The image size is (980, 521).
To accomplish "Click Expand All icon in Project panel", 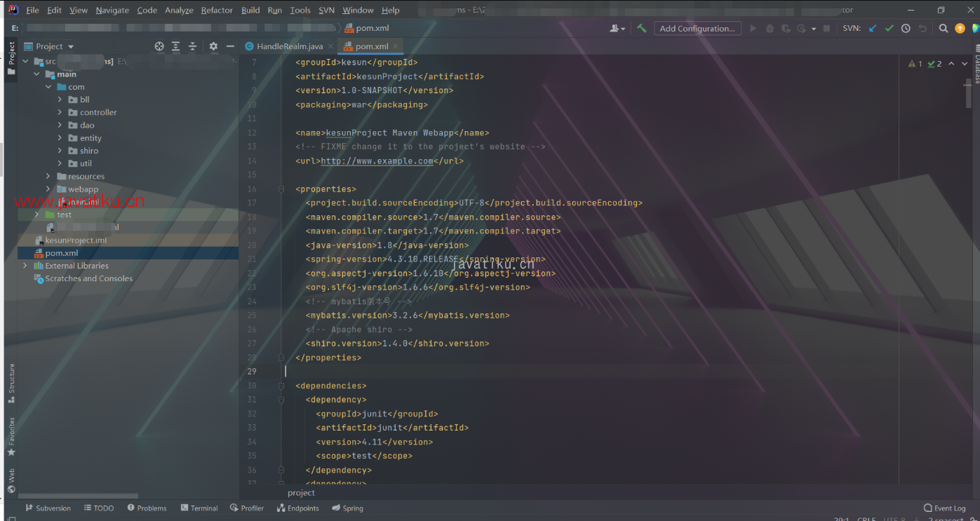I will pos(176,46).
